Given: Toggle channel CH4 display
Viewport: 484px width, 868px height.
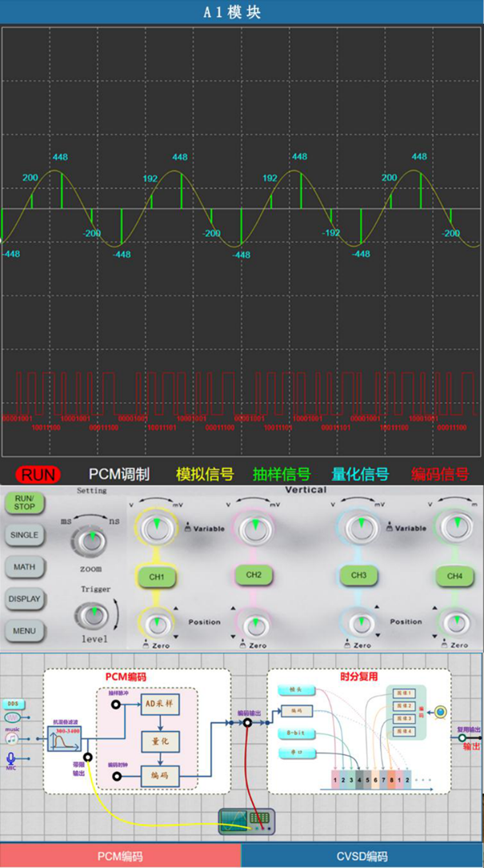Looking at the screenshot, I should point(454,576).
